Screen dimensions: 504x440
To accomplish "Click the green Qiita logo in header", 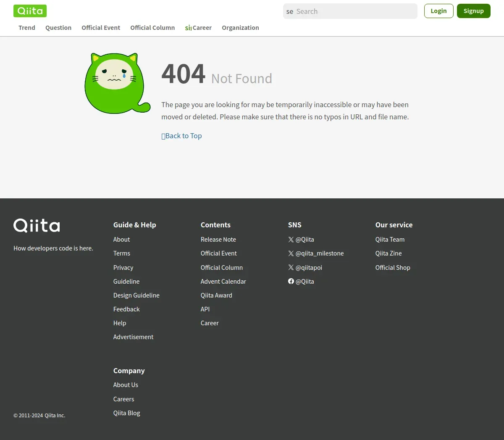I will (x=30, y=11).
